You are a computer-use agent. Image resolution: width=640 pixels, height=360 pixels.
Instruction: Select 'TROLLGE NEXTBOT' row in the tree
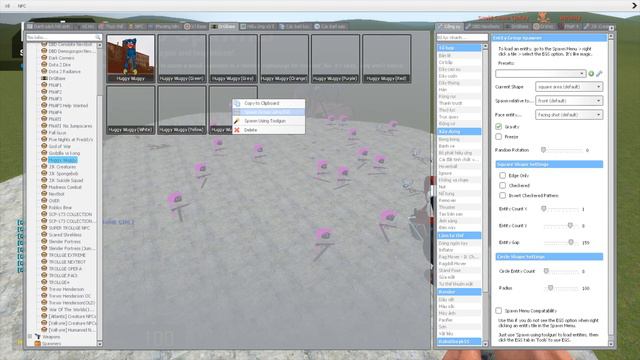(x=67, y=262)
